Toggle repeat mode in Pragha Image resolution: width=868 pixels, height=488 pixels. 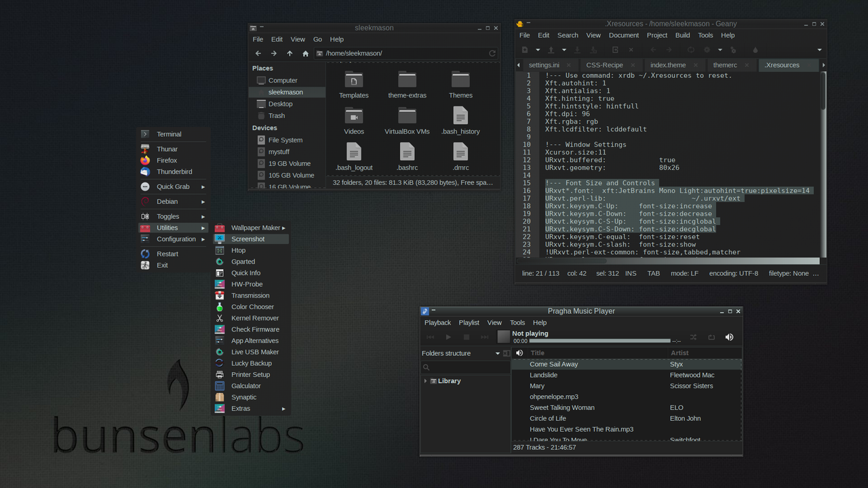tap(711, 337)
